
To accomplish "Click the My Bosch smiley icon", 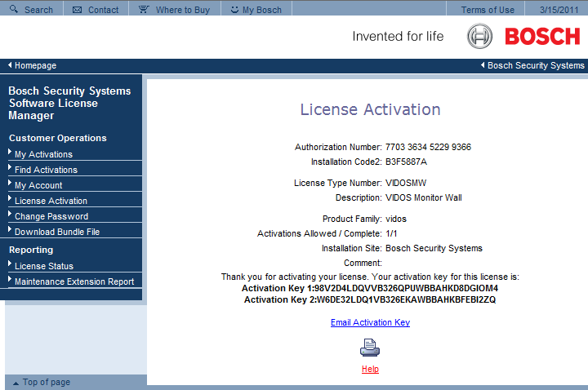I will [234, 10].
